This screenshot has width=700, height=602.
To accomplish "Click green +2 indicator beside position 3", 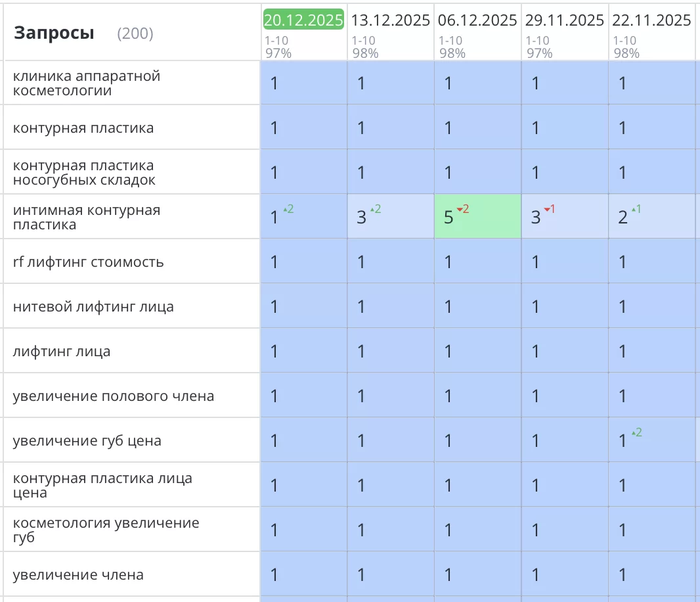I will click(376, 209).
